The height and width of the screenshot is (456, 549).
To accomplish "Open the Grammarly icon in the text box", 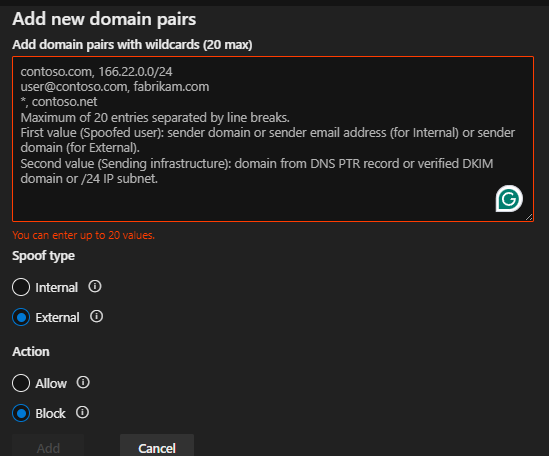I will [509, 199].
